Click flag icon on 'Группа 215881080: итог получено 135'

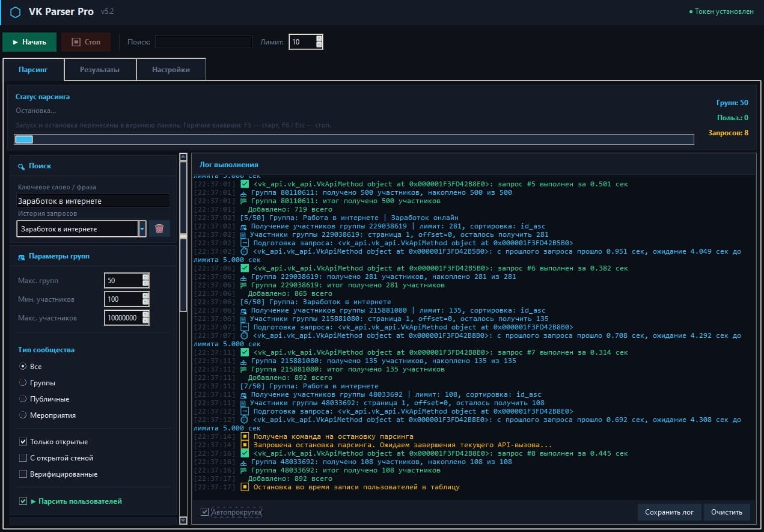coord(243,369)
